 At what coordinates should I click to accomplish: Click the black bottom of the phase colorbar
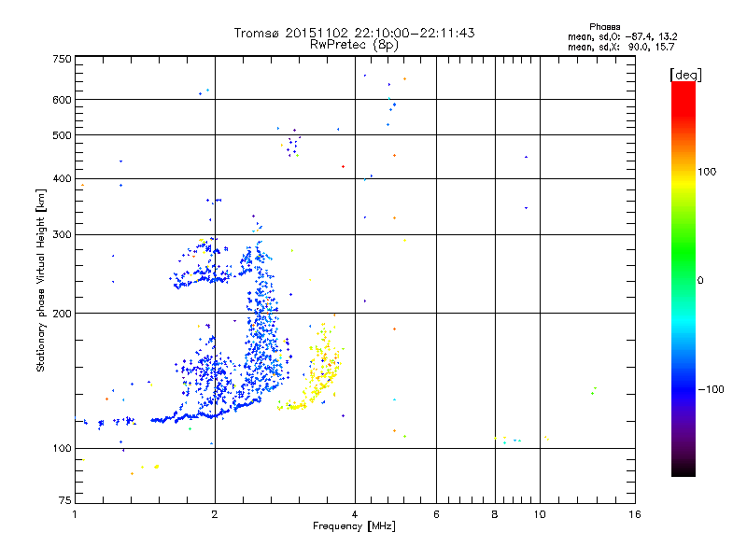click(x=684, y=469)
